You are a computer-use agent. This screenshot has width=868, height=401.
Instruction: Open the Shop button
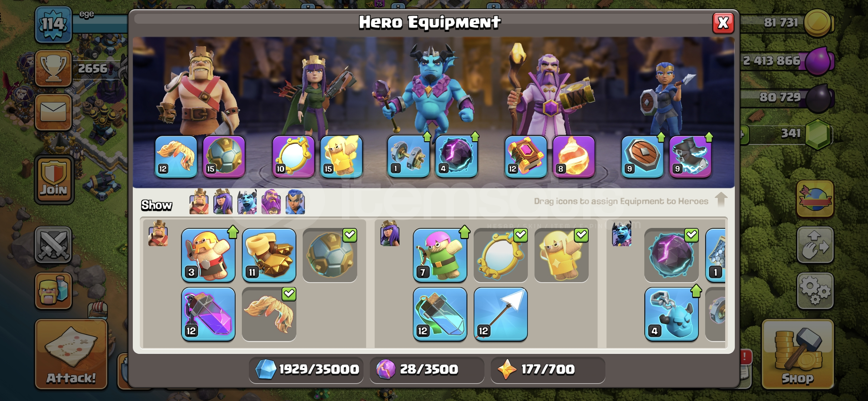pyautogui.click(x=798, y=355)
